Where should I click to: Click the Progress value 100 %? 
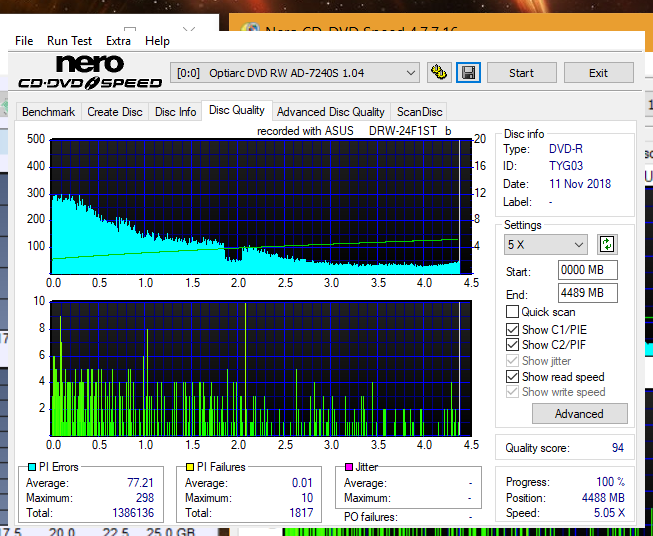point(611,482)
